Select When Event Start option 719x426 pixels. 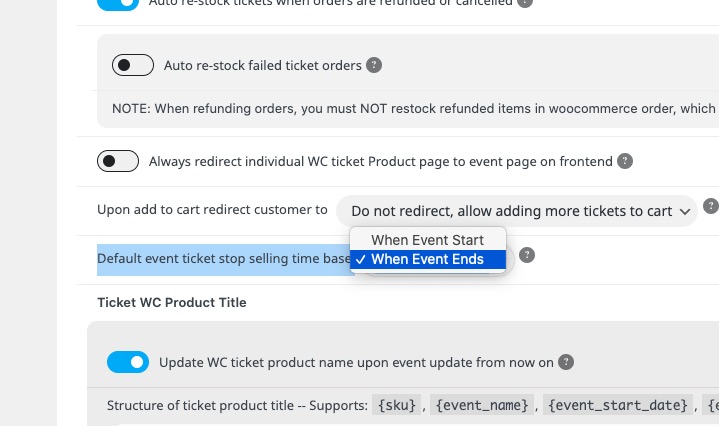click(427, 240)
